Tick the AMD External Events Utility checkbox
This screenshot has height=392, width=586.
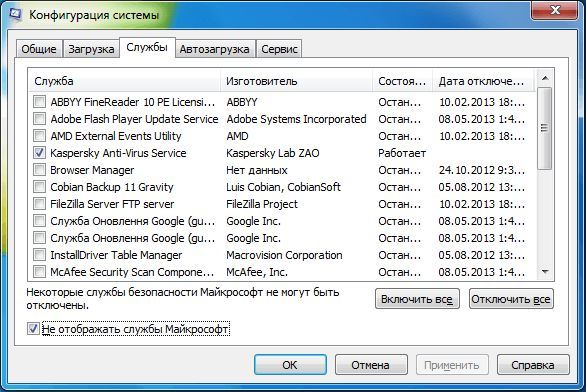pyautogui.click(x=39, y=135)
